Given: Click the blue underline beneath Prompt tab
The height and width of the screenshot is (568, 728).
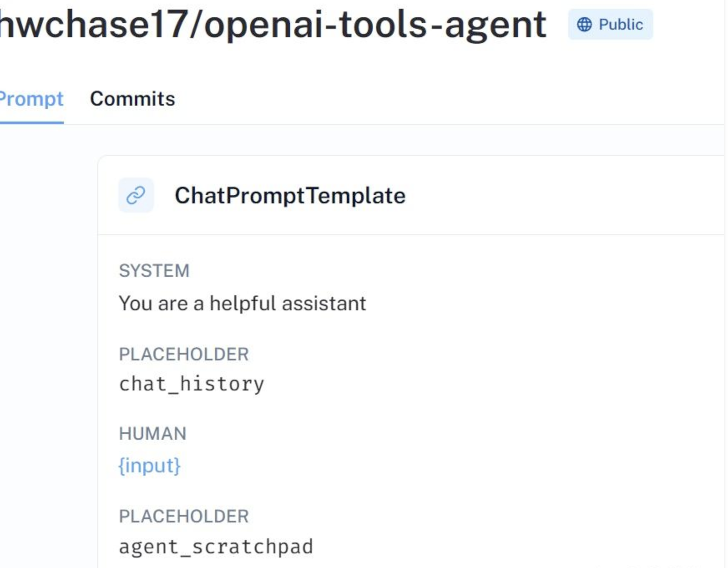Looking at the screenshot, I should pyautogui.click(x=31, y=123).
